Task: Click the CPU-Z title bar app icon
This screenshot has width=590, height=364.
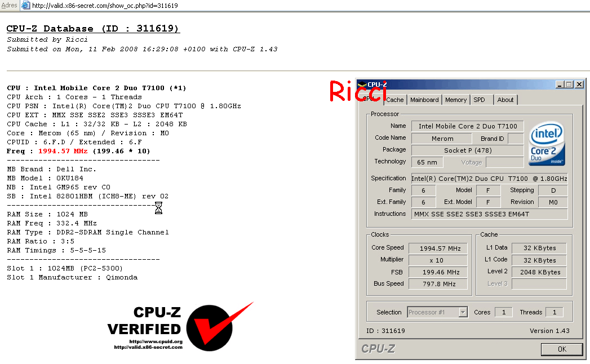Action: [362, 85]
